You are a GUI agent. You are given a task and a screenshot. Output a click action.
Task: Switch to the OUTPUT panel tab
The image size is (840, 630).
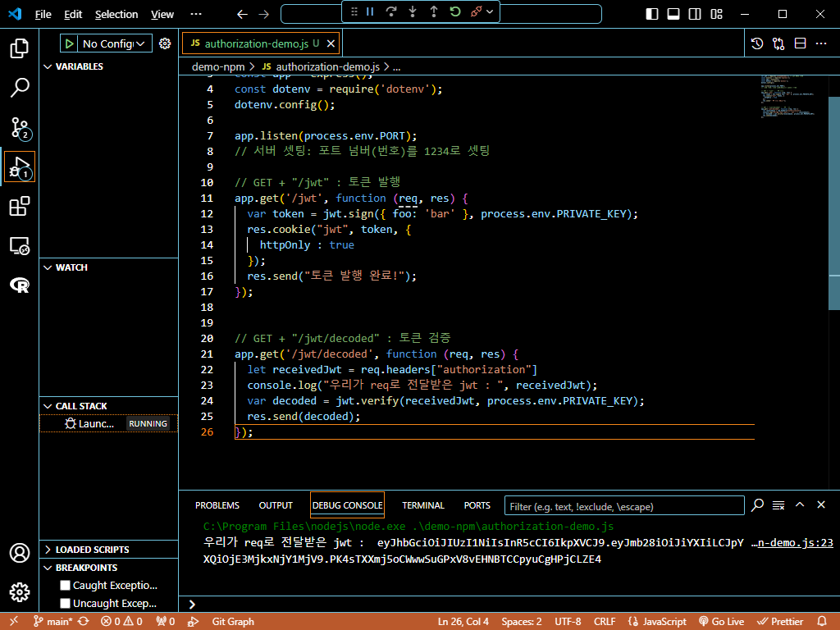coord(276,505)
